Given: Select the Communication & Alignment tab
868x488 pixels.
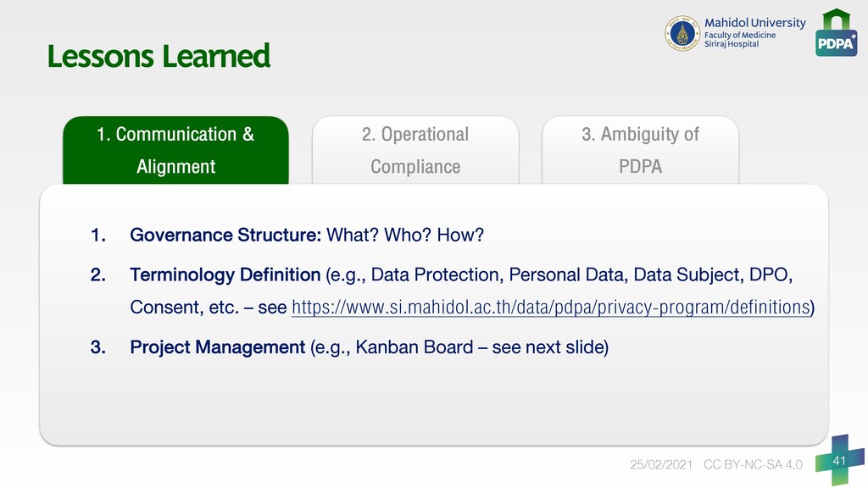Looking at the screenshot, I should tap(175, 150).
